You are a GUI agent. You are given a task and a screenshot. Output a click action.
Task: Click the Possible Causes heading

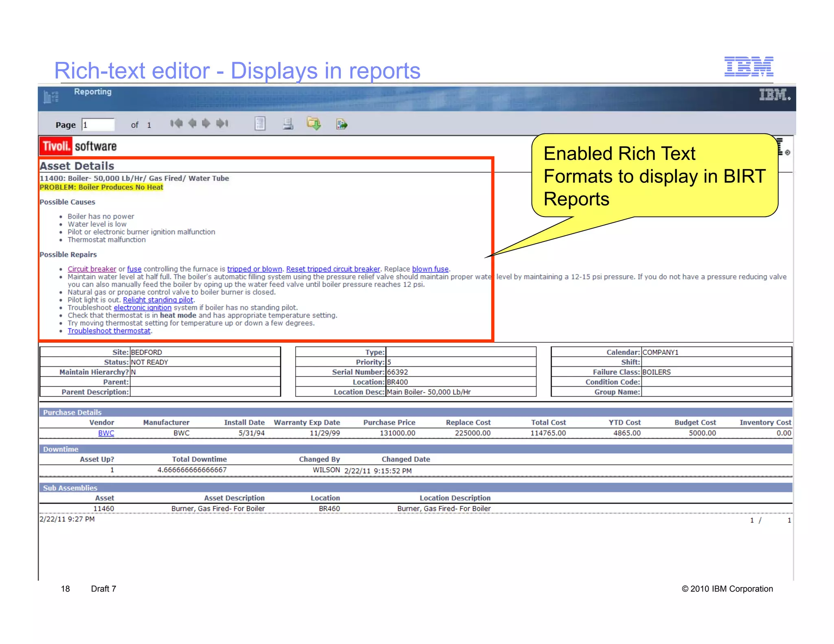click(x=67, y=202)
